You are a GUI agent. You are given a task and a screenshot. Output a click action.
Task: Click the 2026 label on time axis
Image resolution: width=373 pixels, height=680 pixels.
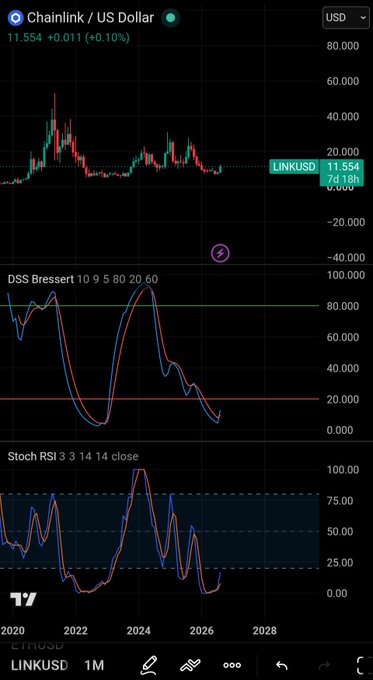(x=202, y=631)
